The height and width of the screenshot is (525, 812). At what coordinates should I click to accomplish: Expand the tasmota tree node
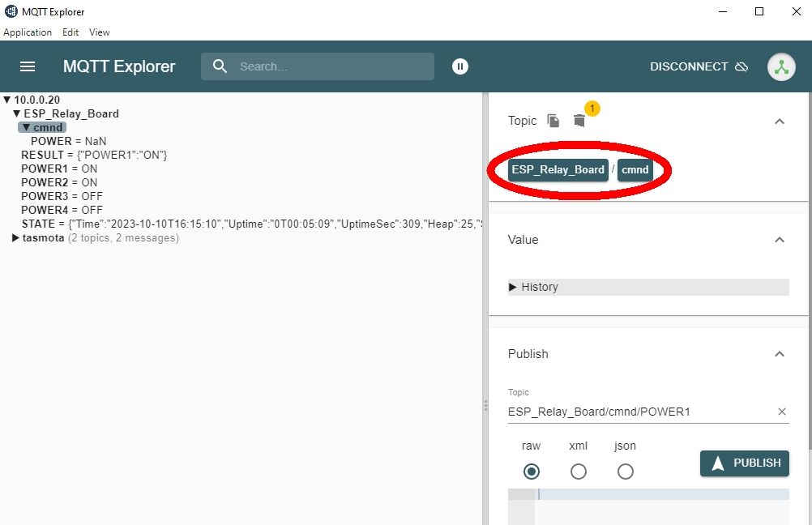click(x=15, y=237)
